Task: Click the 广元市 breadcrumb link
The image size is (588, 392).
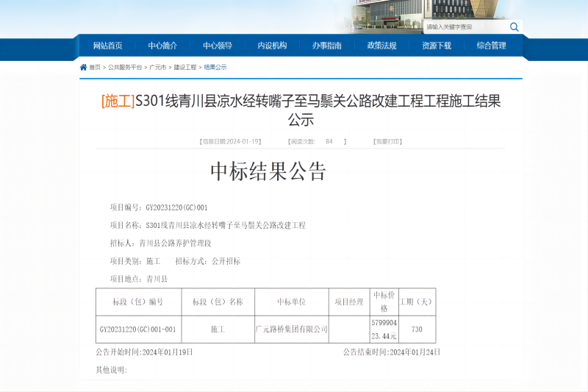Action: [157, 67]
